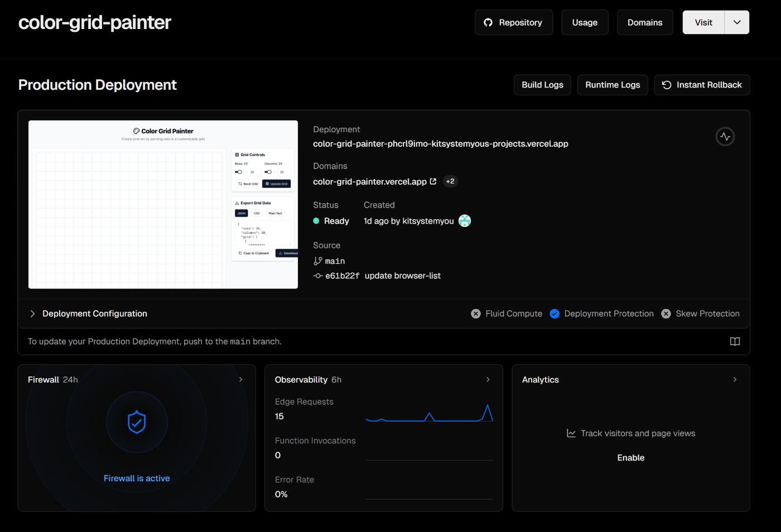Click the Error Rate label

(295, 480)
